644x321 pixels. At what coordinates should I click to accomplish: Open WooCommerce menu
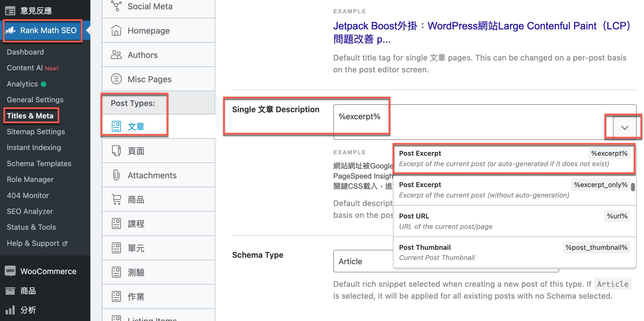tap(45, 271)
